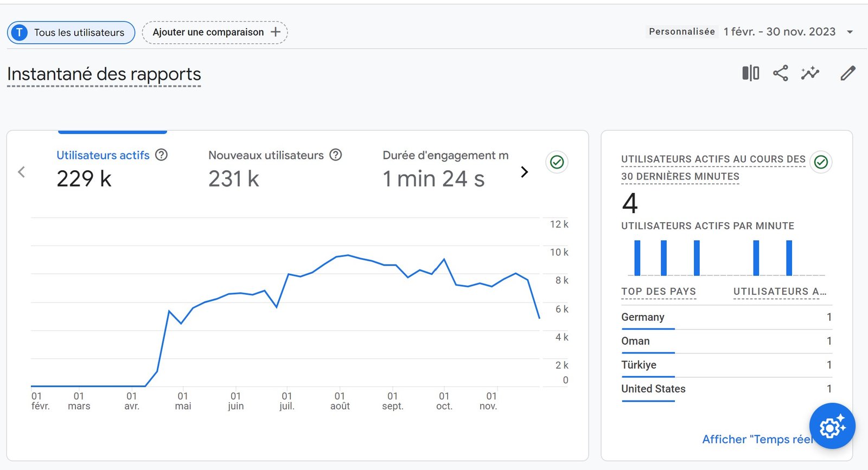Click the share report icon

780,73
